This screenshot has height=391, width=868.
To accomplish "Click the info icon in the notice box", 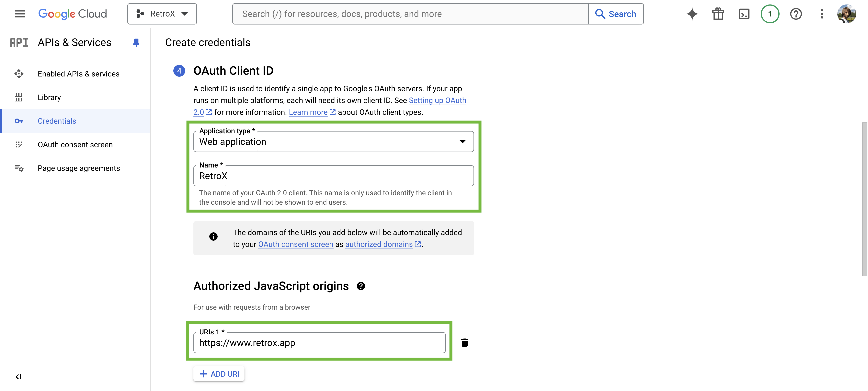I will (213, 237).
